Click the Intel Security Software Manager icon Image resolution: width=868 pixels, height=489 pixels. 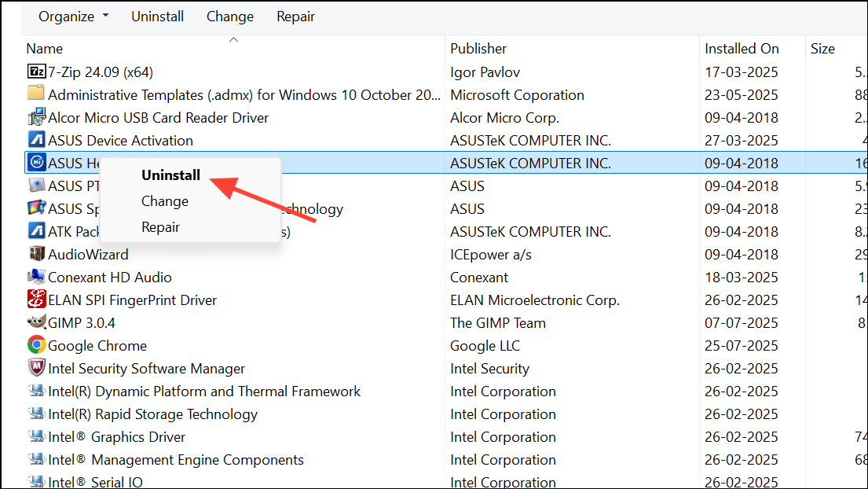(36, 368)
